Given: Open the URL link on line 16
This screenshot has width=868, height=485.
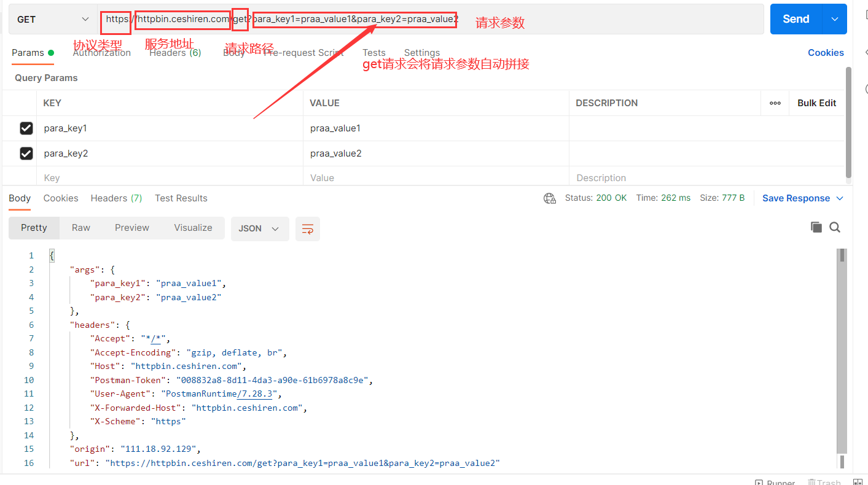Looking at the screenshot, I should [302, 463].
